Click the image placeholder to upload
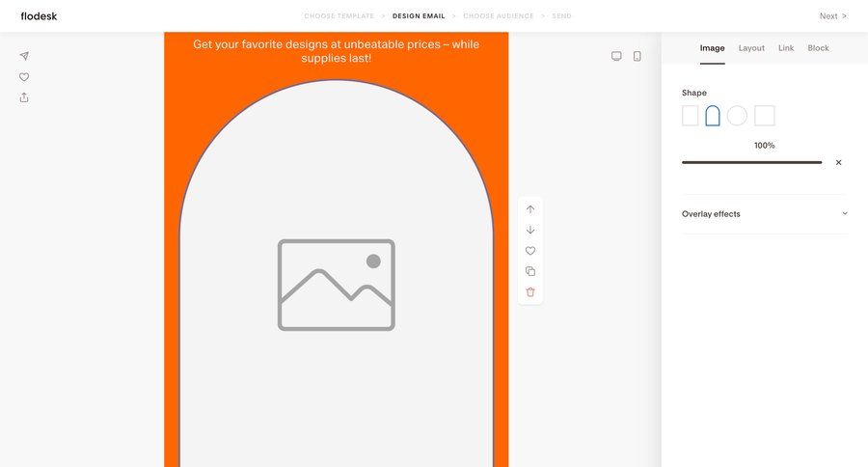This screenshot has width=868, height=467. [x=336, y=285]
